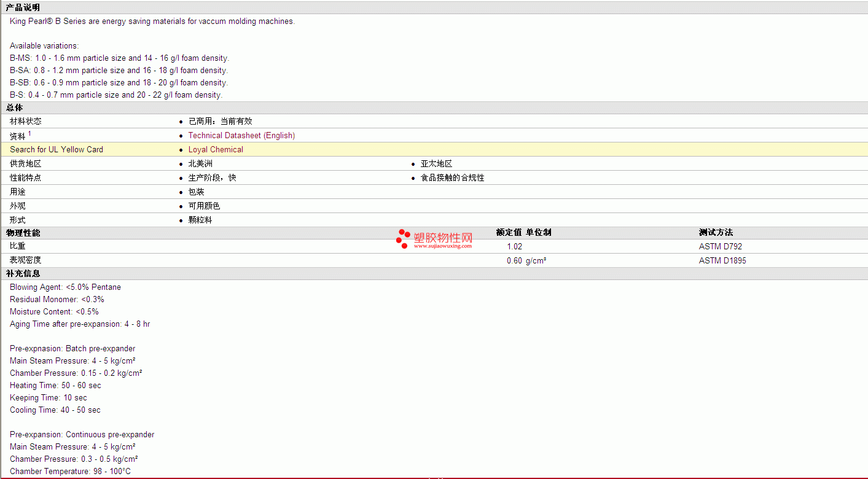Viewport: 868px width, 479px height.
Task: Click the 供货地区 row label
Action: click(26, 163)
